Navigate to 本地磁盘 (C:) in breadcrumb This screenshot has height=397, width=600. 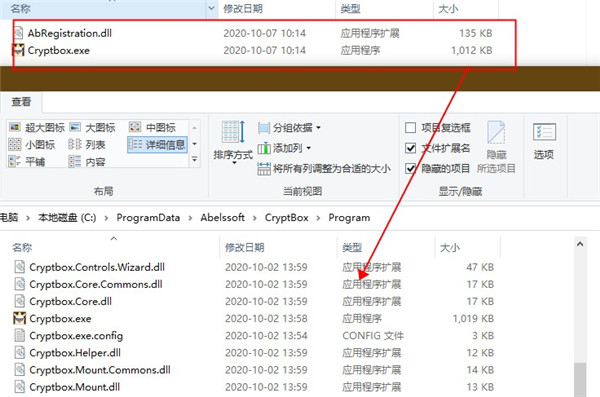(x=67, y=218)
